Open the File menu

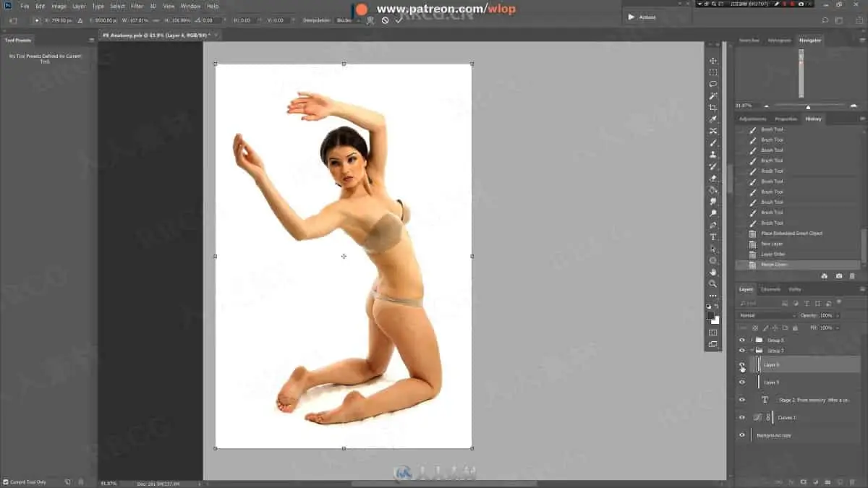tap(25, 6)
